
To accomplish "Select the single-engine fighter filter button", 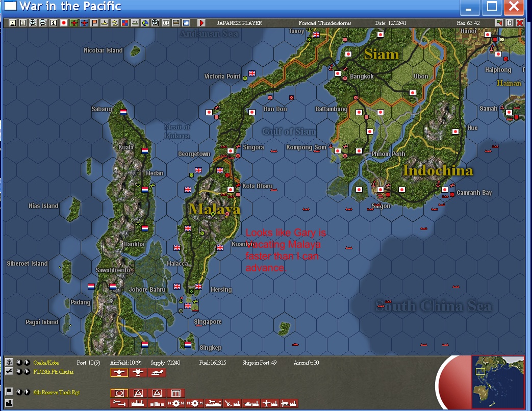I will 119,373.
